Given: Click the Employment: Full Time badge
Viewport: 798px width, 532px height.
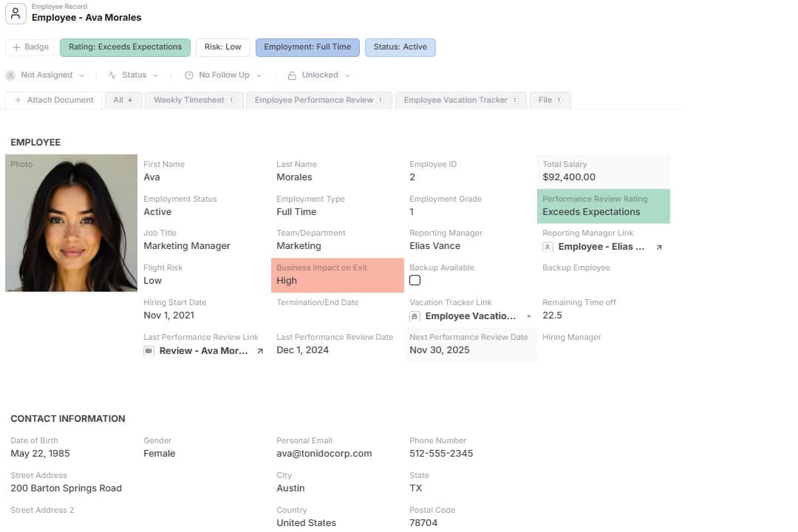Looking at the screenshot, I should tap(307, 47).
